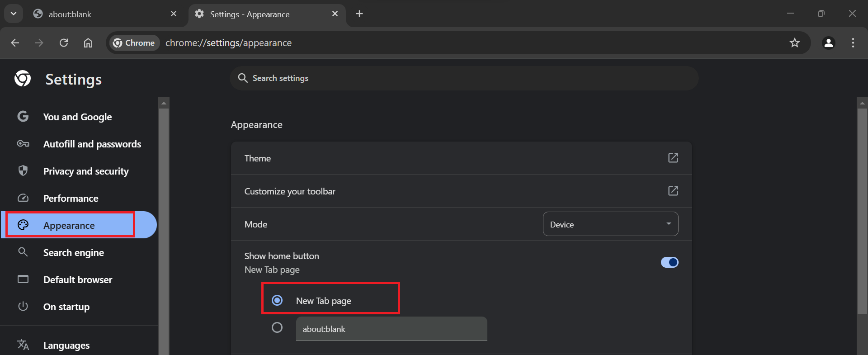This screenshot has width=868, height=355.
Task: Toggle the Show home button switch
Action: click(670, 262)
